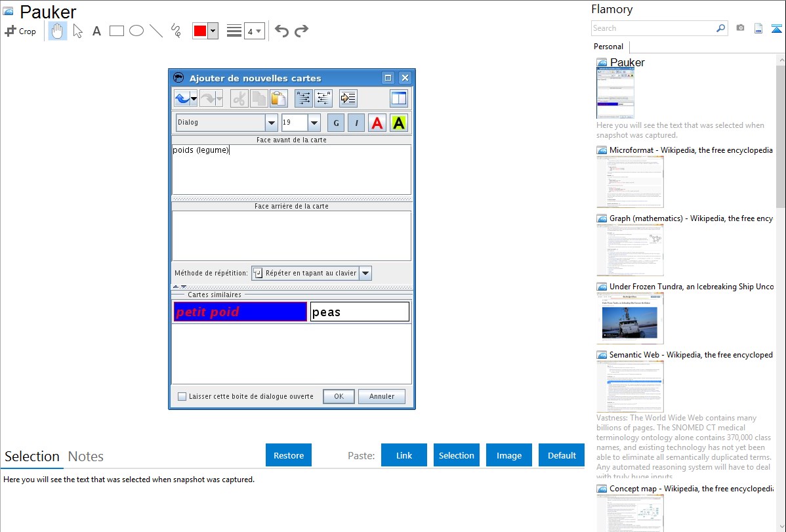Click the line thickness lines icon
Viewport: 786px width, 532px height.
click(x=234, y=31)
